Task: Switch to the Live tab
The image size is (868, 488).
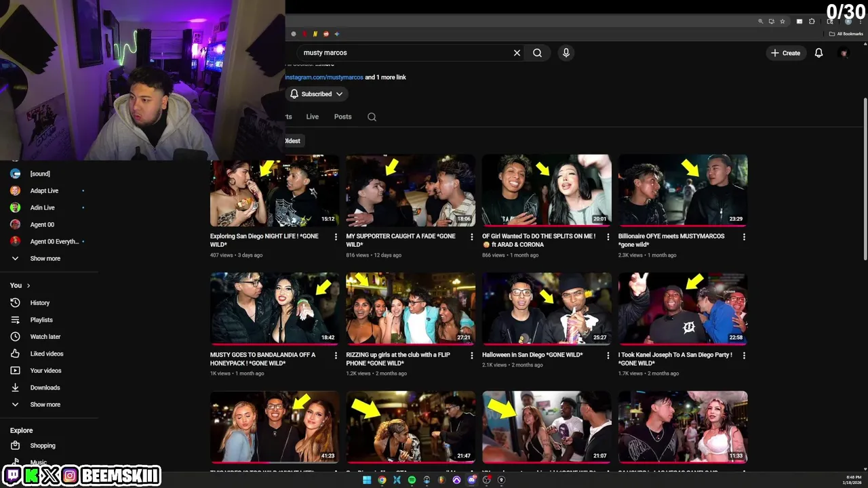Action: (312, 117)
